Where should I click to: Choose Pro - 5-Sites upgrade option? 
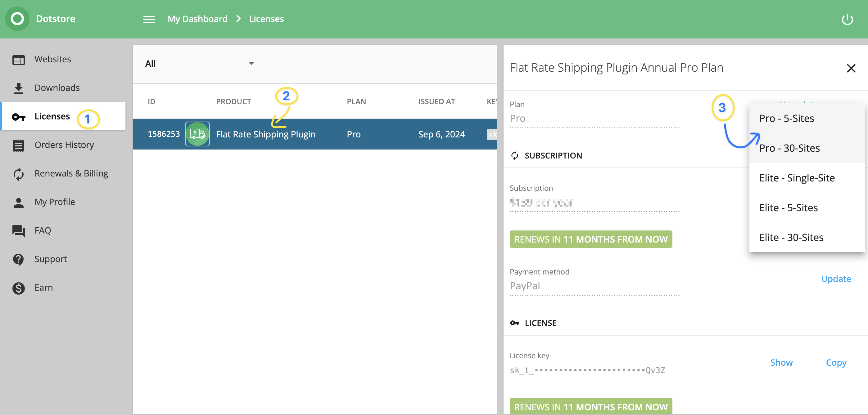pos(807,118)
